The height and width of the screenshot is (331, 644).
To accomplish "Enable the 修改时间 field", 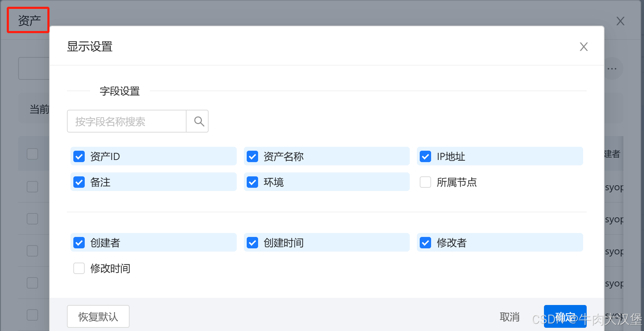I will coord(79,268).
